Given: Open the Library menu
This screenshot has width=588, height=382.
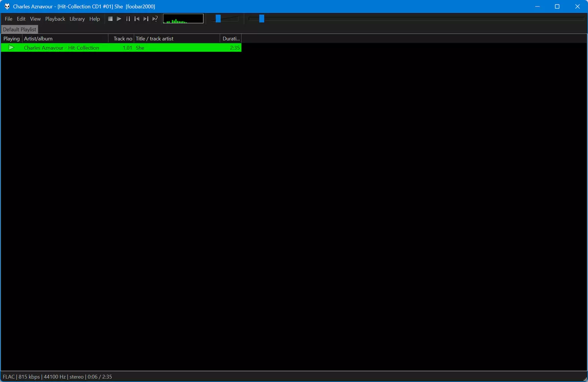Looking at the screenshot, I should [77, 19].
